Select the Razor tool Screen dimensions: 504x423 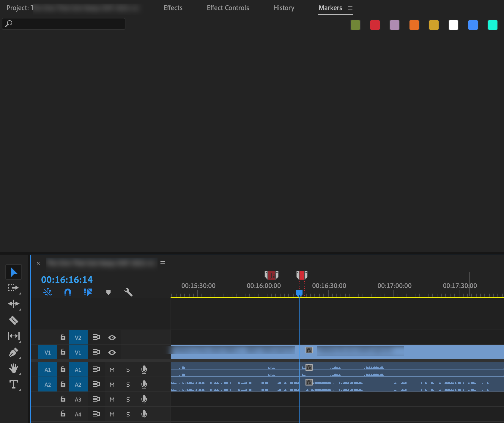[x=14, y=320]
